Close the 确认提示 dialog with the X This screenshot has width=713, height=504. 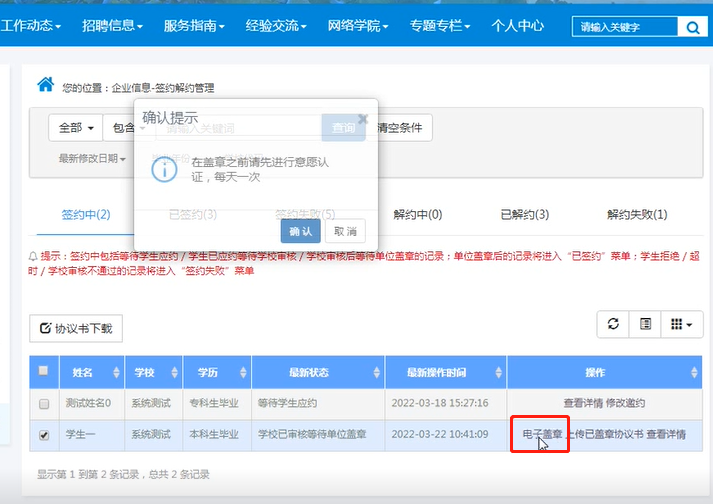coord(363,116)
